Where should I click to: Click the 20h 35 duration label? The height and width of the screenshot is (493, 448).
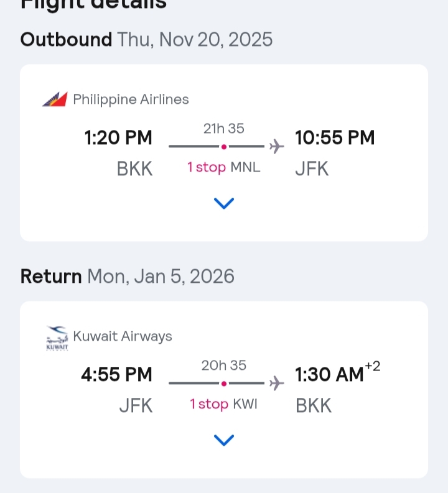tap(223, 365)
